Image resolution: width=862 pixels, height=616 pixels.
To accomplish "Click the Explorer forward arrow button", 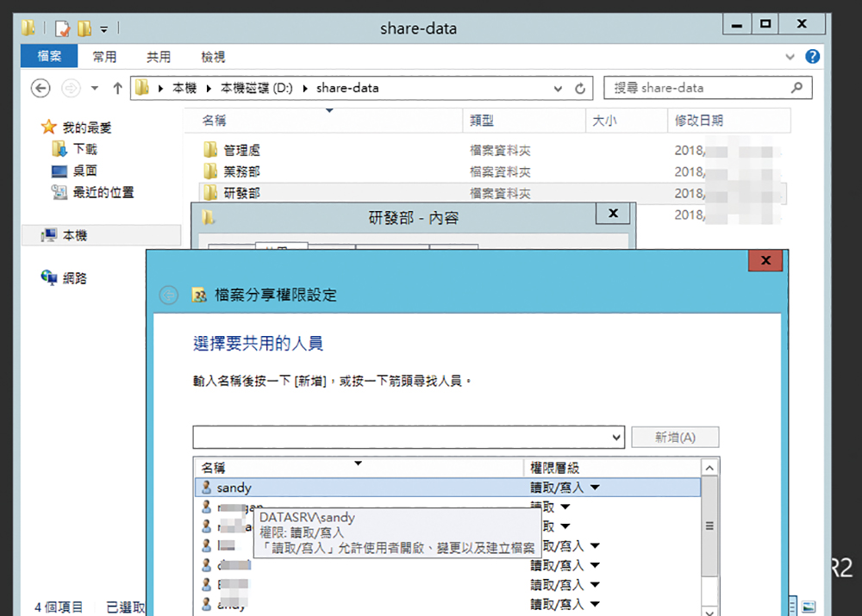I will point(71,88).
